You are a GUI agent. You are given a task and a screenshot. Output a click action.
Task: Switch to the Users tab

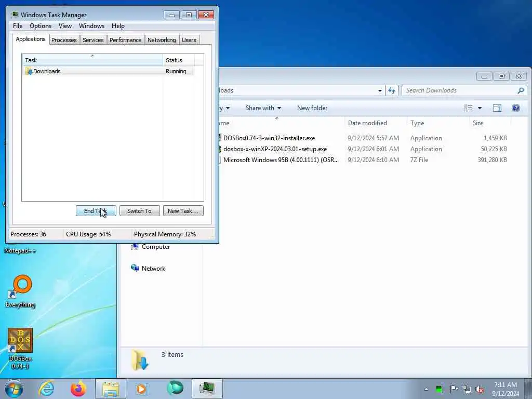tap(189, 40)
